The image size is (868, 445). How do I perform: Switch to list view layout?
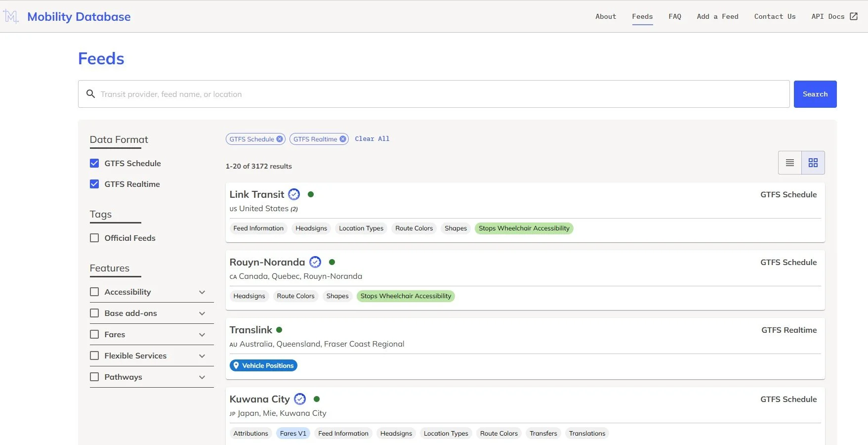pos(790,163)
